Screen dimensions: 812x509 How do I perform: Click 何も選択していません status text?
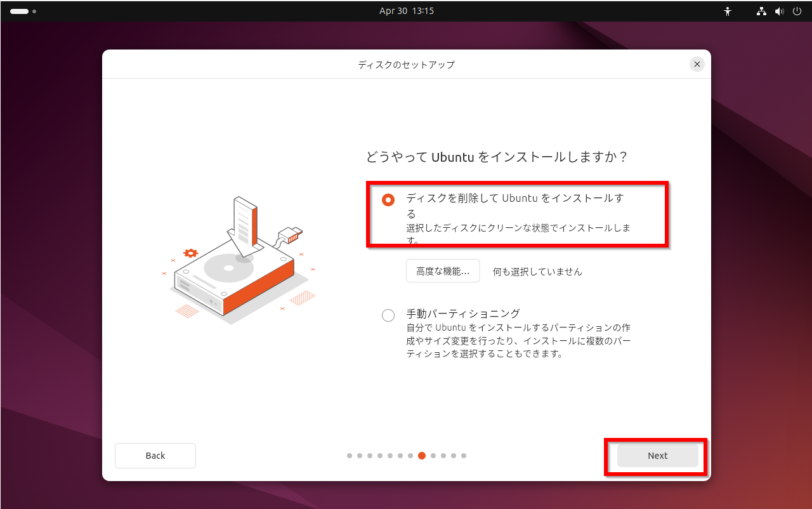point(537,272)
